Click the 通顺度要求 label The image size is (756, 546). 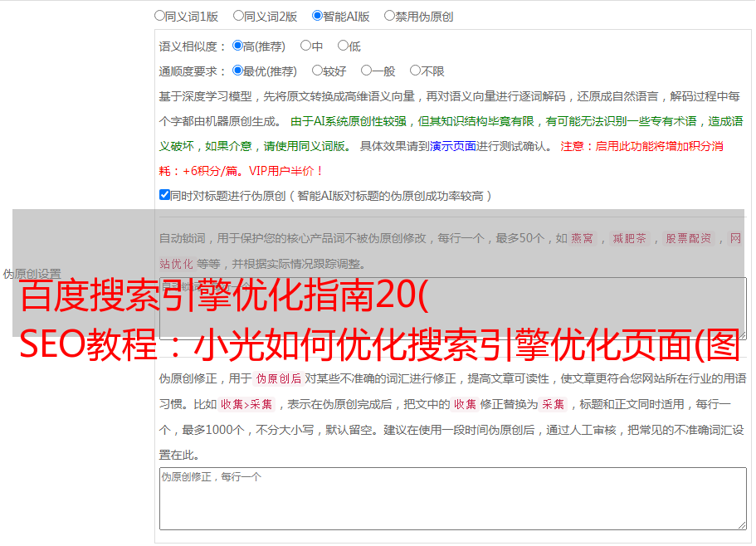click(193, 71)
